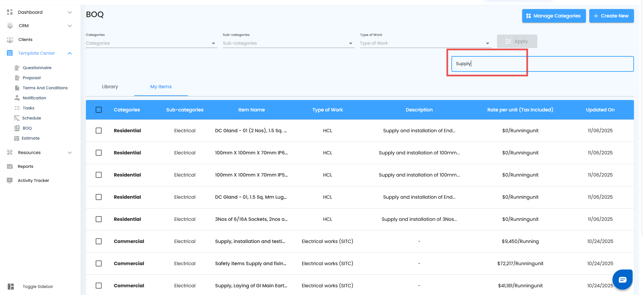This screenshot has height=295, width=644.
Task: Click the Toggle Sidebar icon
Action: coord(11,287)
